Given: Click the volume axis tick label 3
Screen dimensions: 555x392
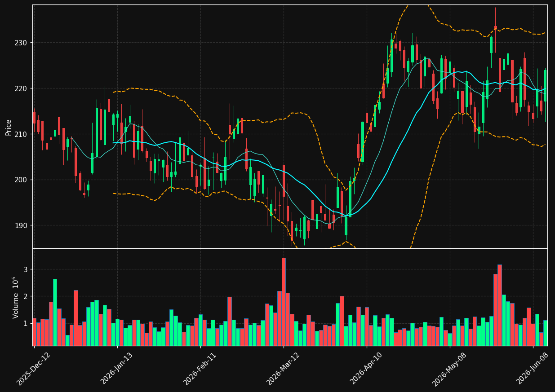Looking at the screenshot, I should pos(25,269).
